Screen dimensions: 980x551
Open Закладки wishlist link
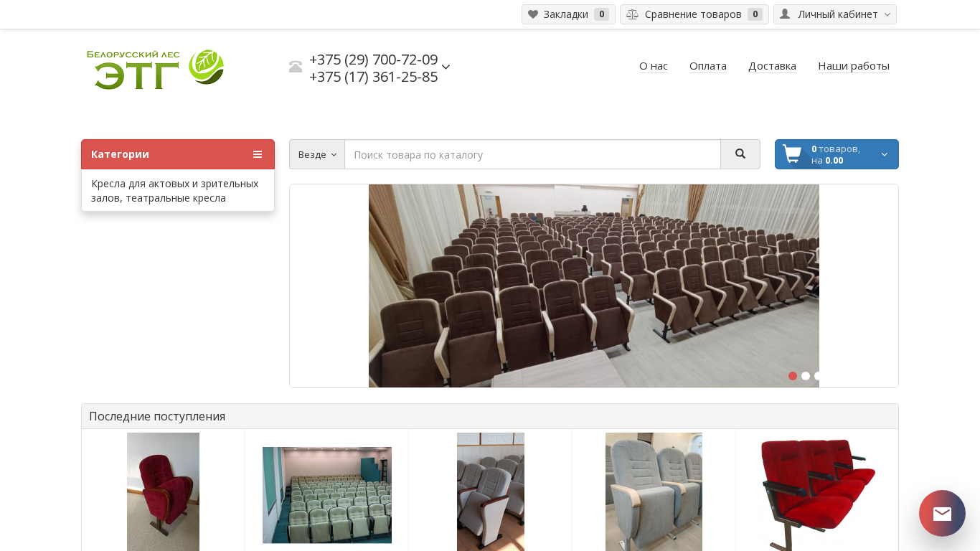pyautogui.click(x=568, y=14)
